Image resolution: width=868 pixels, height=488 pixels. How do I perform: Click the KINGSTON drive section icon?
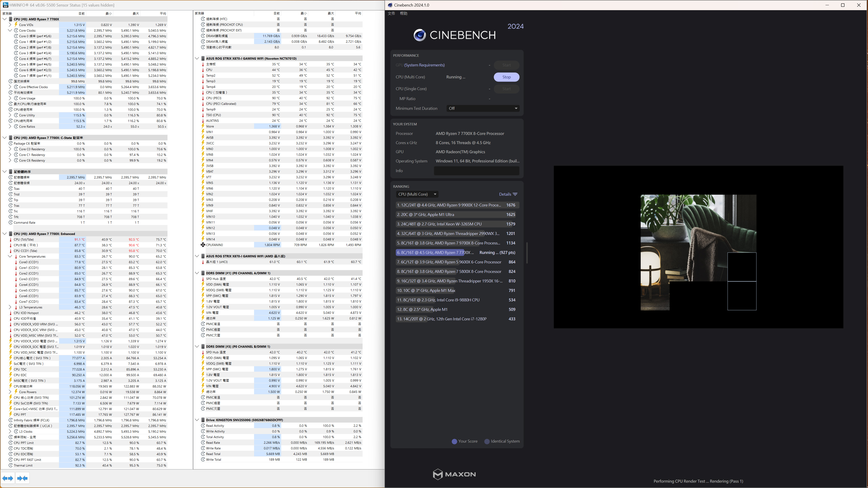coord(203,420)
